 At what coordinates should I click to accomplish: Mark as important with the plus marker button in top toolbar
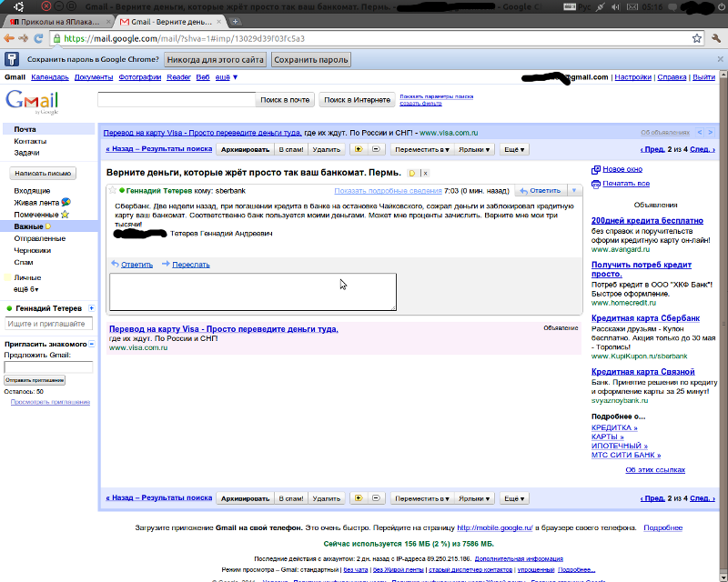pyautogui.click(x=359, y=149)
